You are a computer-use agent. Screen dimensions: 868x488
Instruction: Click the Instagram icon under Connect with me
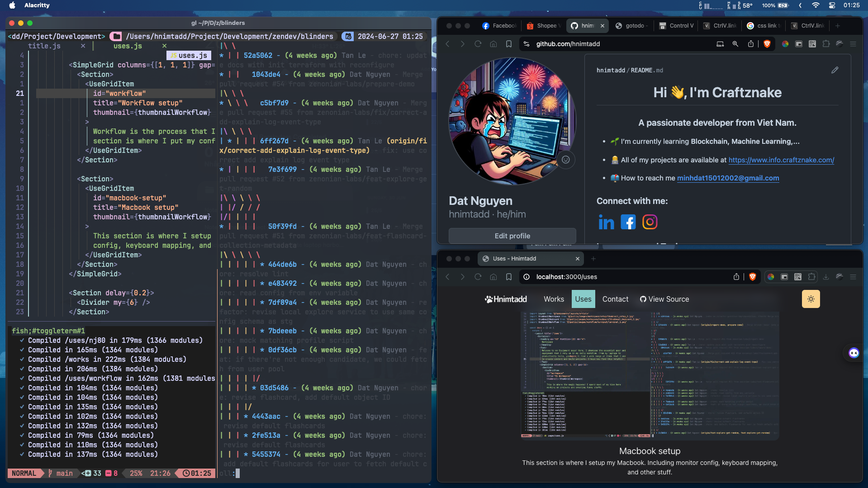650,222
